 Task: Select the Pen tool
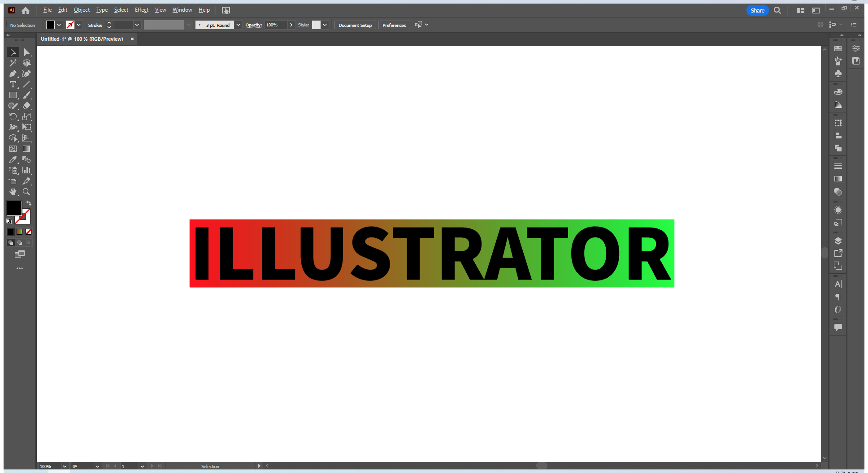pos(13,74)
